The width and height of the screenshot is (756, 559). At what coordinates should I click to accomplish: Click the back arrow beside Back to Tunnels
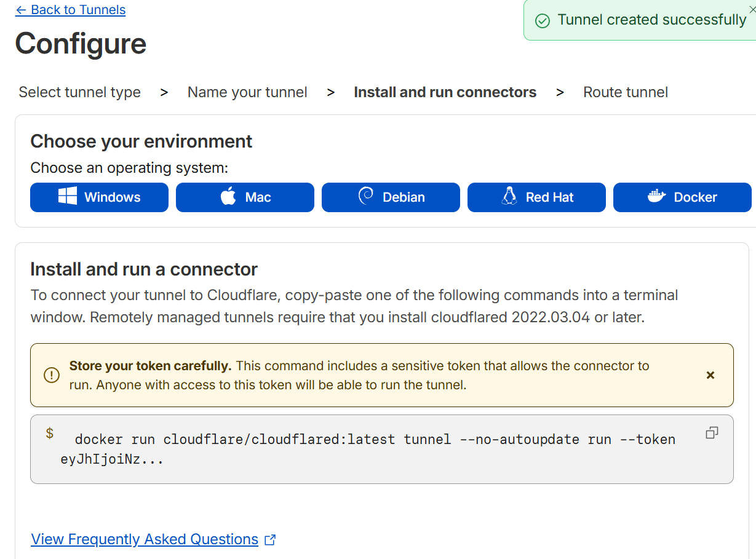(21, 9)
